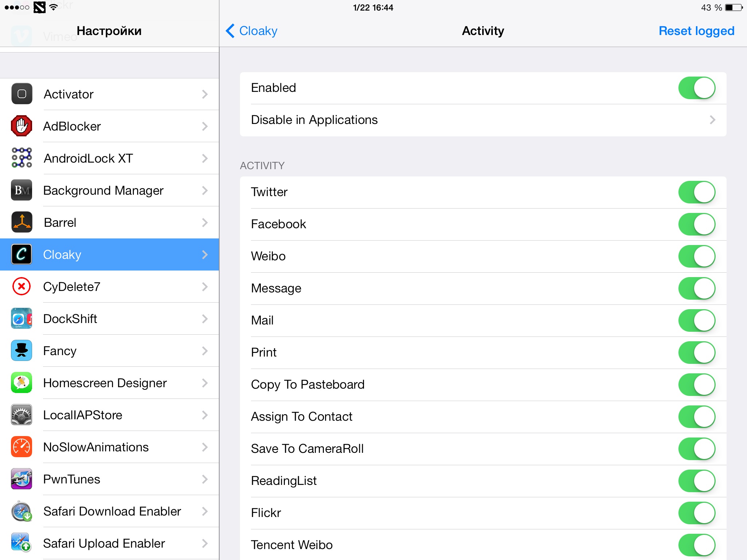747x560 pixels.
Task: Tap the battery indicator icon
Action: click(x=734, y=7)
